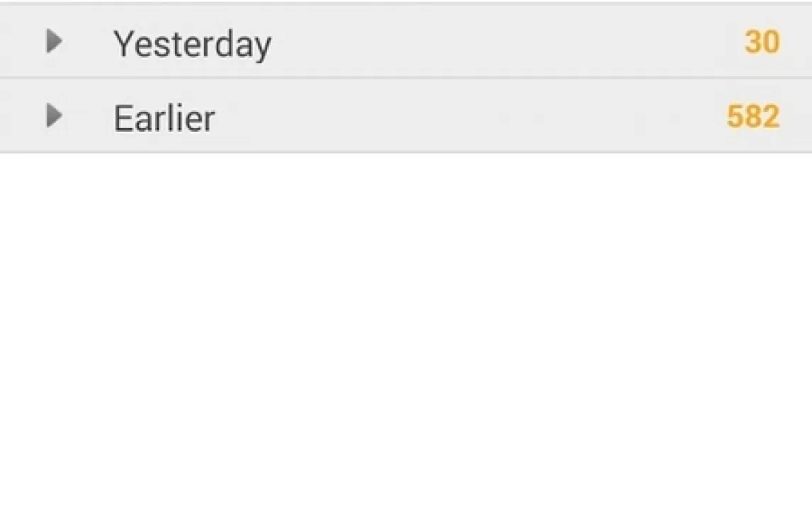Select the Yesterday text
This screenshot has width=812, height=507.
tap(192, 45)
